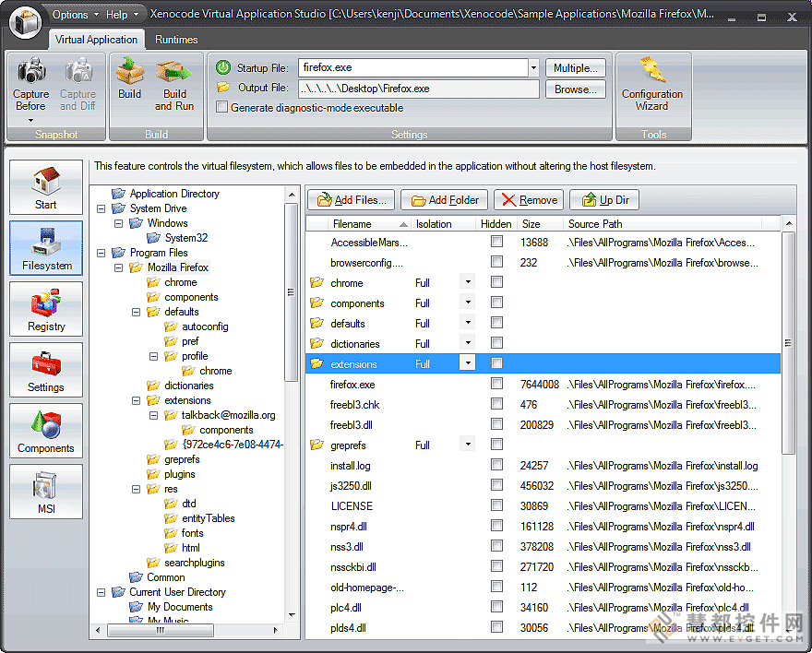The height and width of the screenshot is (653, 812).
Task: Click the Multiple... button
Action: coord(576,67)
